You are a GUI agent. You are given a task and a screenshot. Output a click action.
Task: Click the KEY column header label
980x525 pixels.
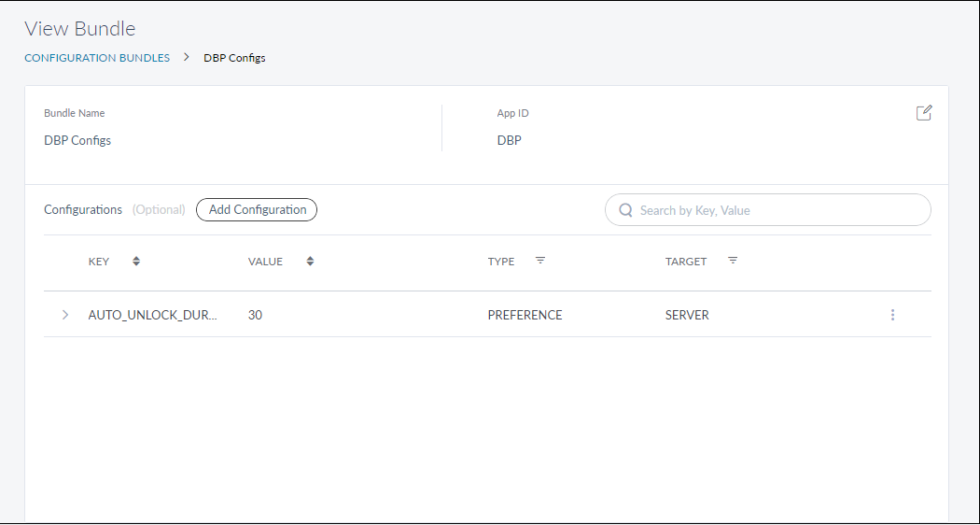point(99,262)
